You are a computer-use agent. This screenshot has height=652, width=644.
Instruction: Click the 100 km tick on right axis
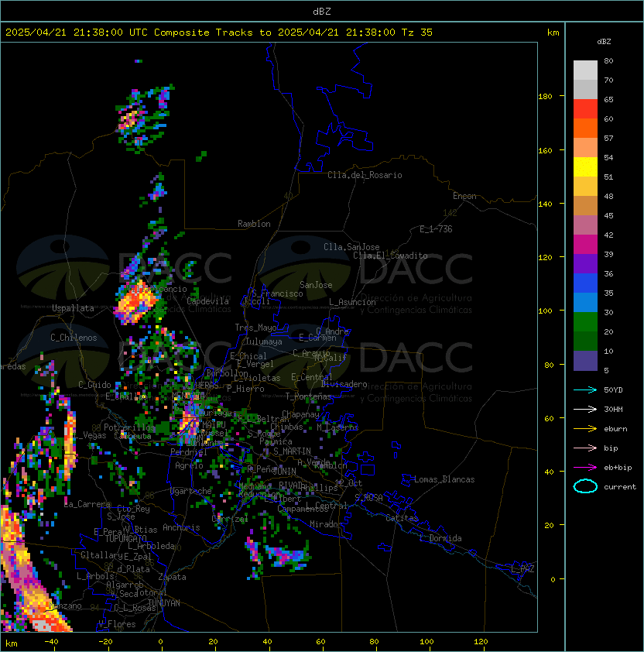(x=545, y=311)
